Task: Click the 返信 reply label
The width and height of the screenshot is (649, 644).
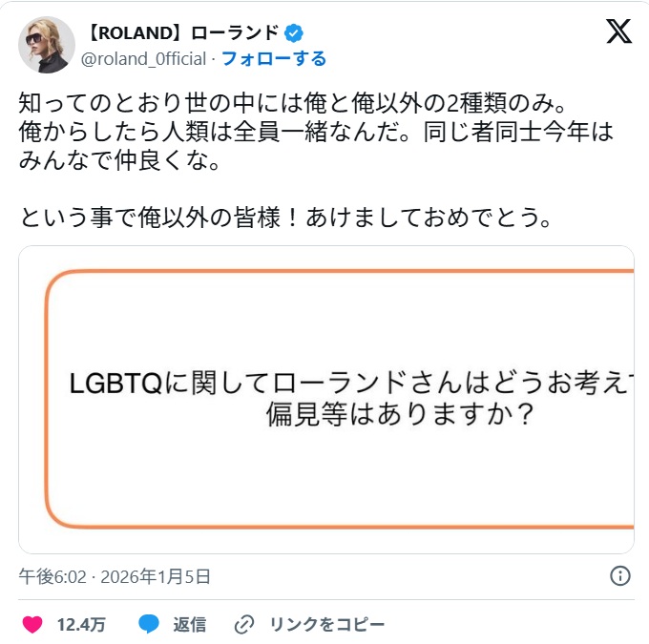Action: pos(190,625)
